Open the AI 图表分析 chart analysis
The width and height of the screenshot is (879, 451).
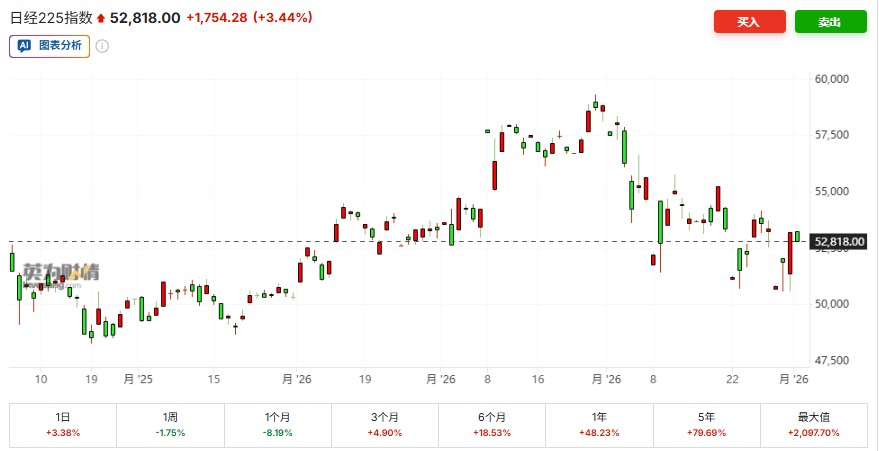click(x=50, y=45)
